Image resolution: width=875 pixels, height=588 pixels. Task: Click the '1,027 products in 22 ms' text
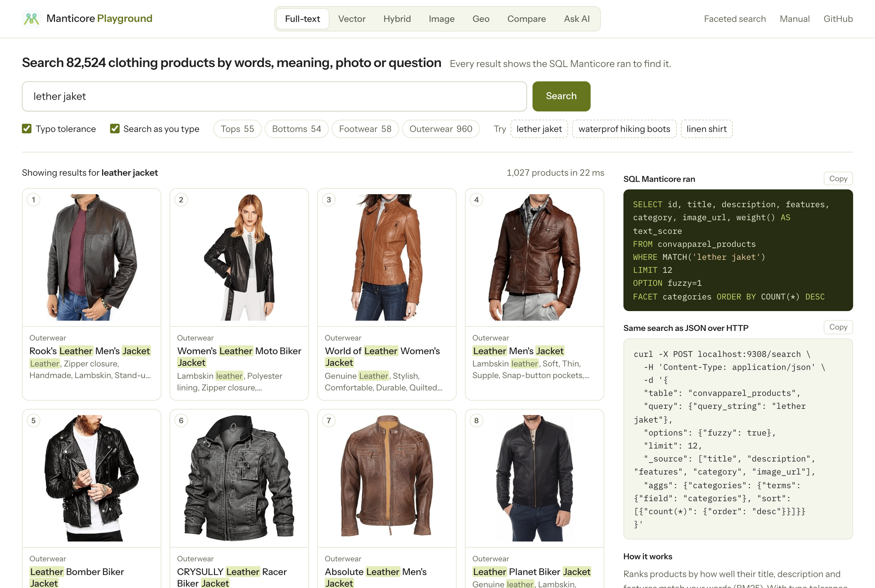[555, 173]
